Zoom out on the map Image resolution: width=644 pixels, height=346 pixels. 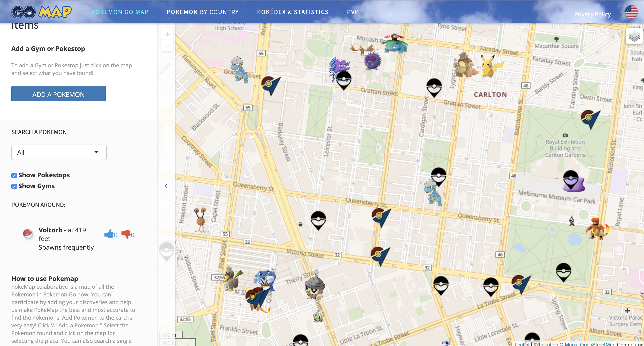click(x=167, y=46)
